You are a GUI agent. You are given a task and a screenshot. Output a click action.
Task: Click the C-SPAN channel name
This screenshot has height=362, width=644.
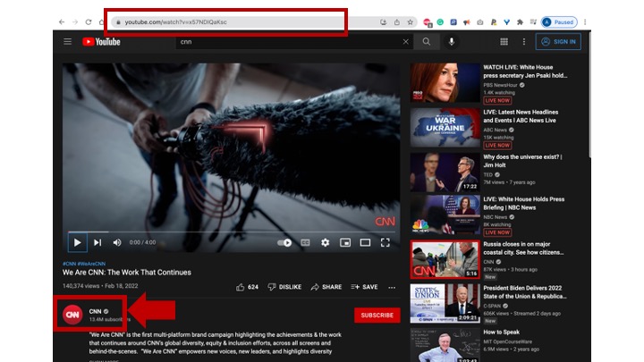(492, 306)
